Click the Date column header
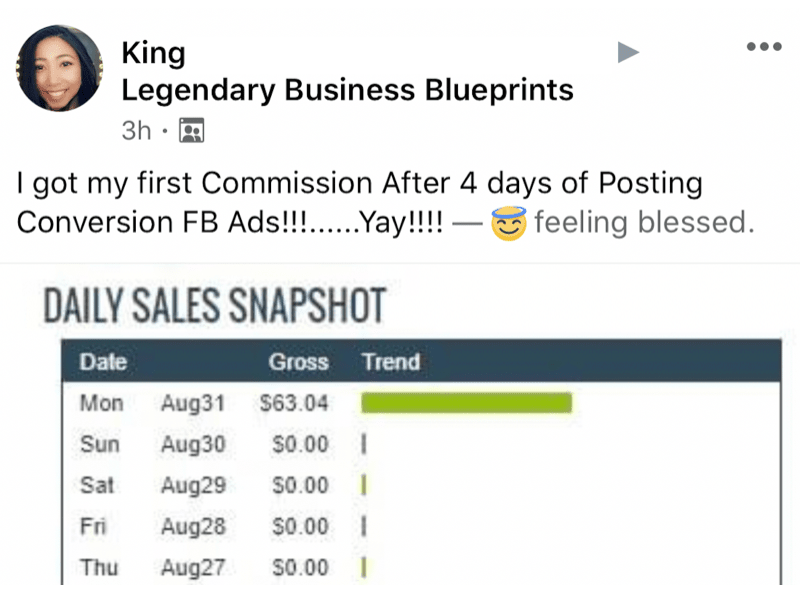This screenshot has height=592, width=802. [x=103, y=362]
